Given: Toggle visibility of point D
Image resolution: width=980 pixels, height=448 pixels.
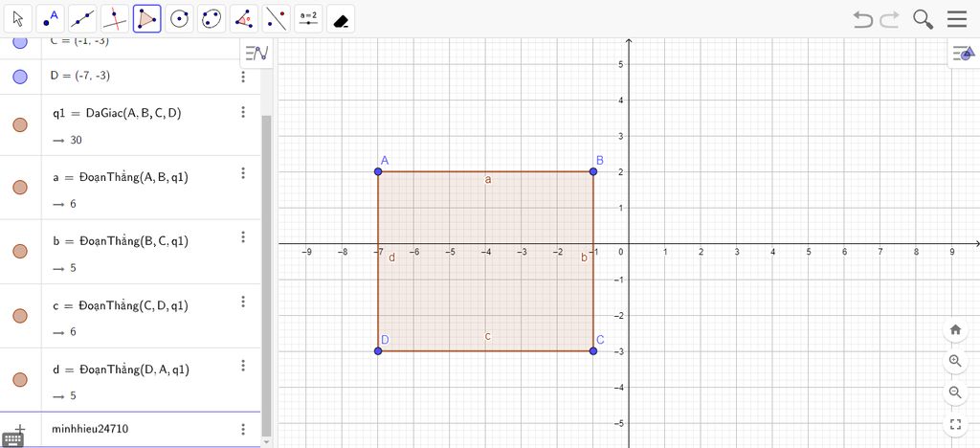Looking at the screenshot, I should click(x=20, y=77).
